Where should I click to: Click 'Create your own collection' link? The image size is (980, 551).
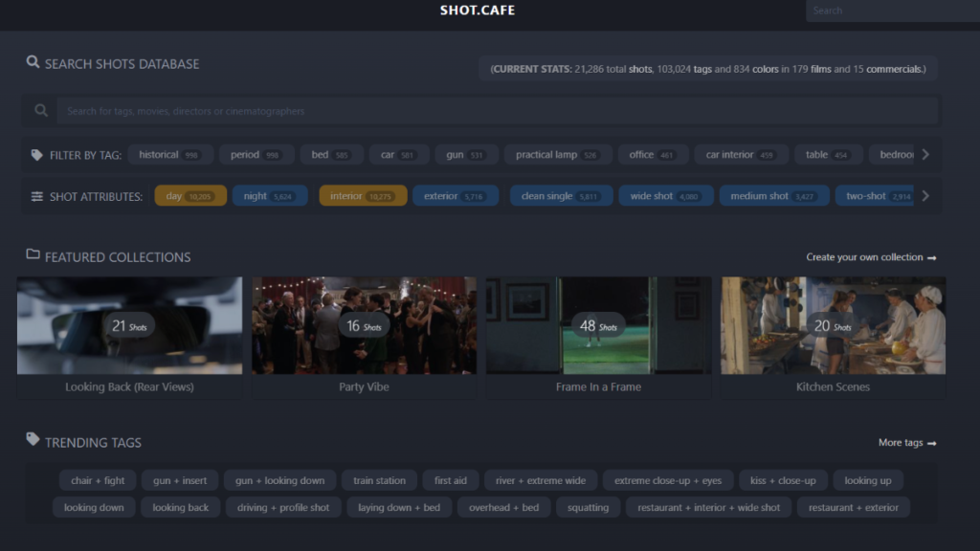point(871,257)
